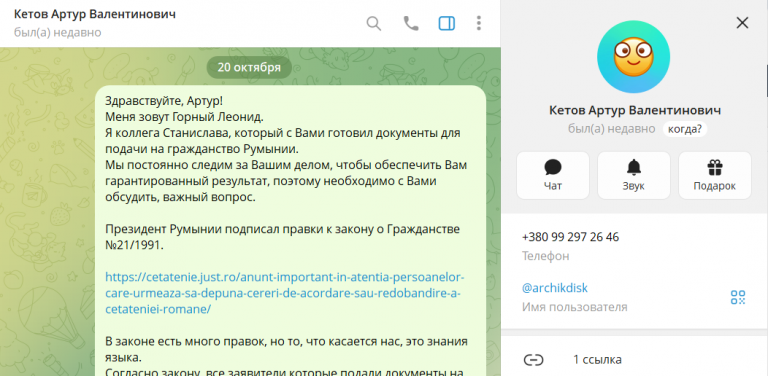Open the three-dot chat options menu

click(x=479, y=24)
